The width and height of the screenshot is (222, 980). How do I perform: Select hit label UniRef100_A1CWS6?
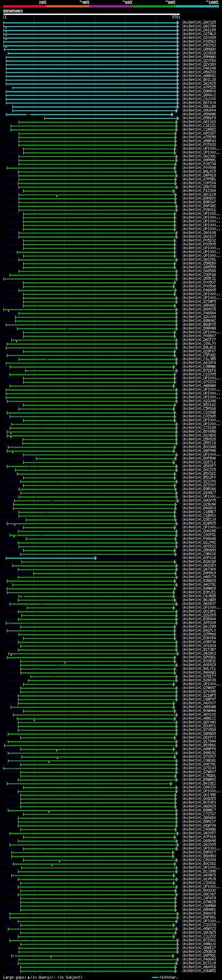tap(199, 435)
